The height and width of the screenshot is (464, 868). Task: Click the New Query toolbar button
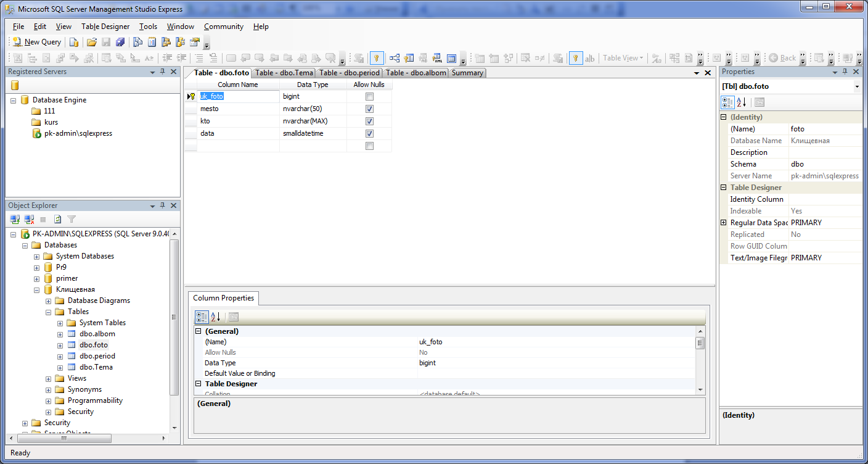pyautogui.click(x=37, y=42)
